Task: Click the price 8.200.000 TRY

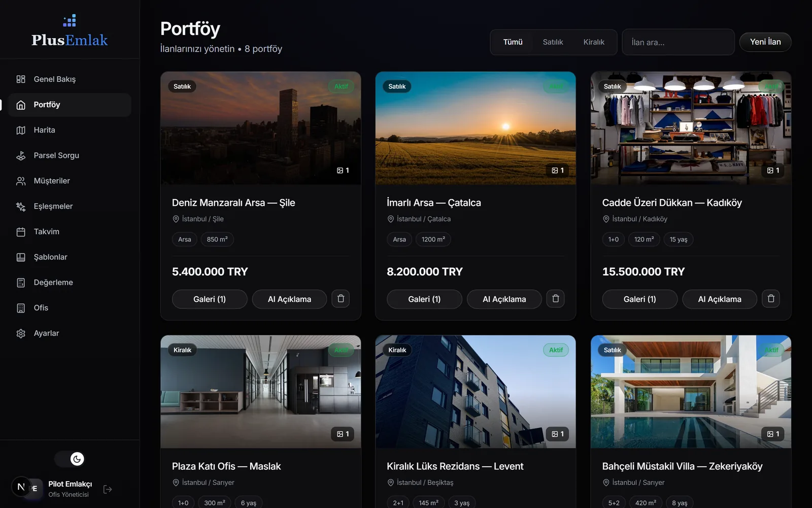Action: point(425,272)
